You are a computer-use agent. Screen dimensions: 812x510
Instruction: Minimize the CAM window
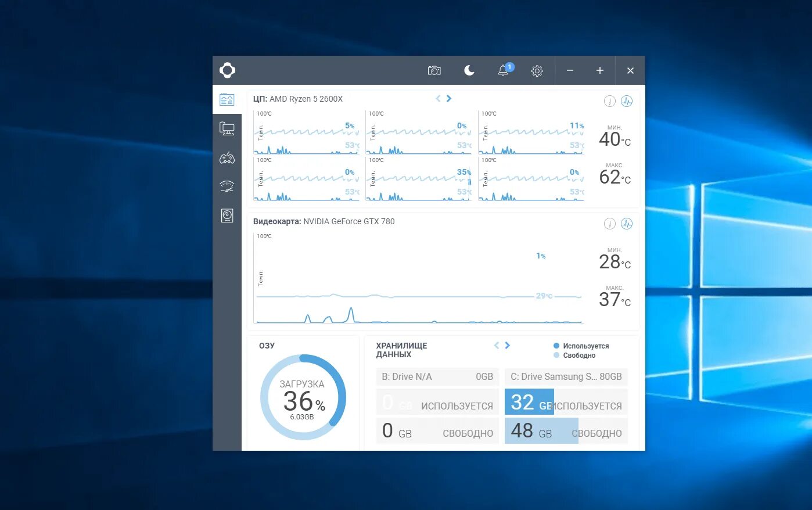click(x=570, y=70)
